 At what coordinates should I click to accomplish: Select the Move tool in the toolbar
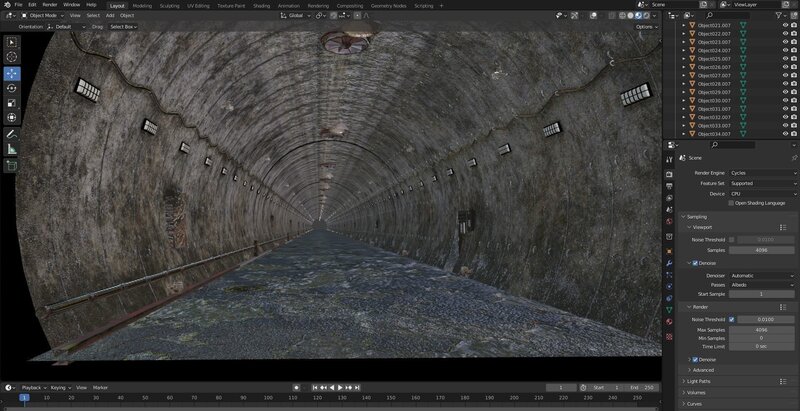pyautogui.click(x=12, y=73)
